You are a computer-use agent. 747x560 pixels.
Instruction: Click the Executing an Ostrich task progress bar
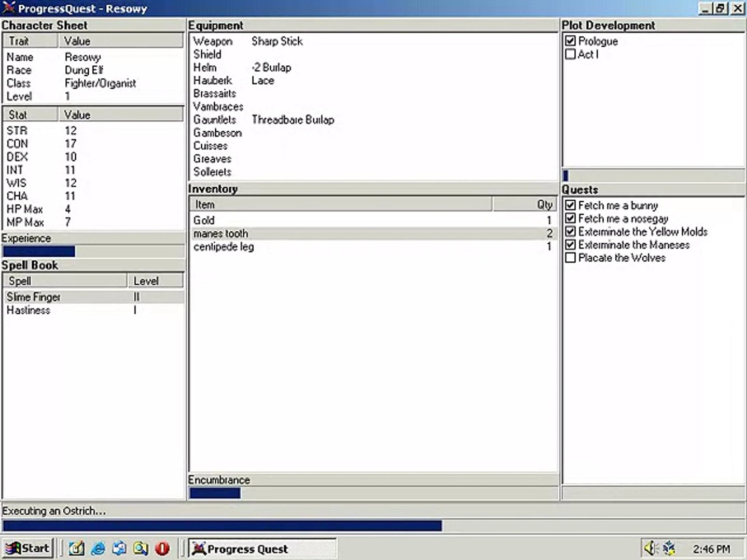[x=374, y=526]
